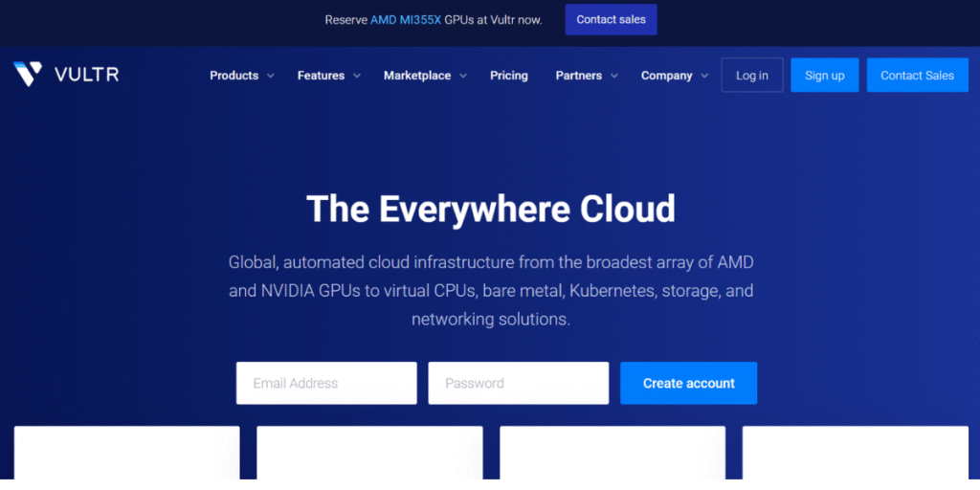This screenshot has width=980, height=490.
Task: Expand the Features dropdown chevron
Action: [357, 76]
